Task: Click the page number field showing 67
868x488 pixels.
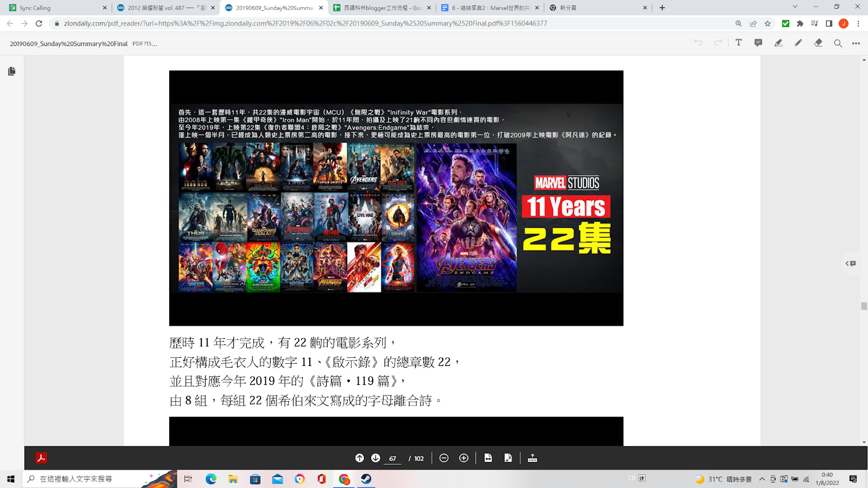Action: tap(392, 459)
